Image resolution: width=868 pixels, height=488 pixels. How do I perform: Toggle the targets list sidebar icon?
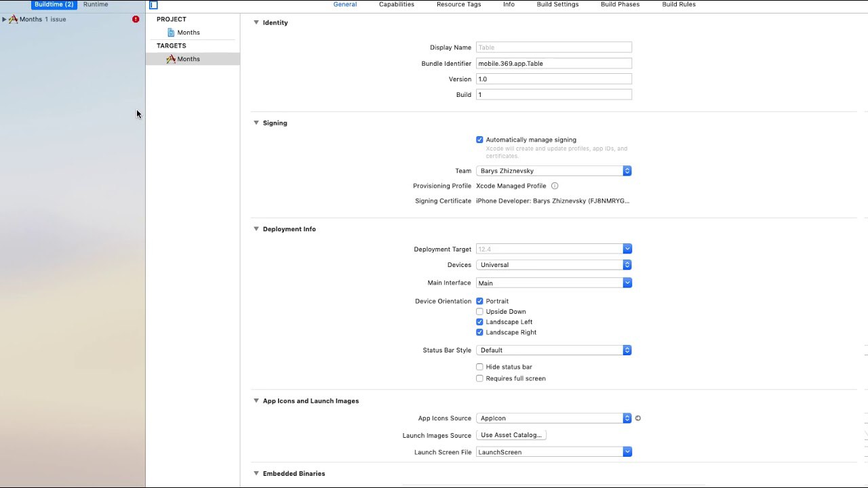pos(153,5)
